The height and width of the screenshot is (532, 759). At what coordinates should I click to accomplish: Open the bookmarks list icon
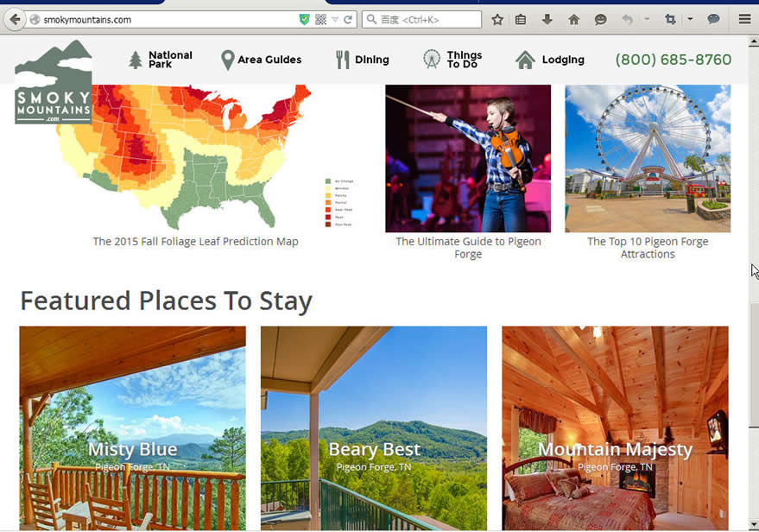(521, 20)
